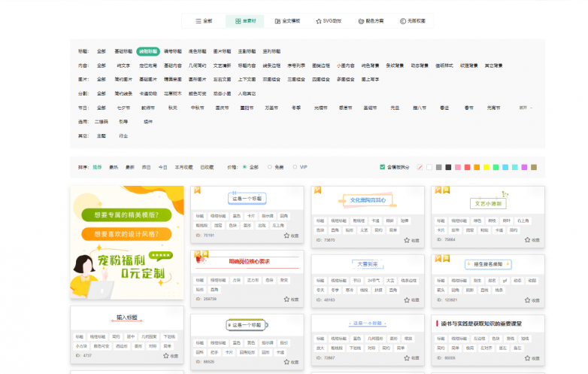Screen dimensions: 588x374
Task: Switch to the 全部 tab at top
Action: (x=204, y=21)
